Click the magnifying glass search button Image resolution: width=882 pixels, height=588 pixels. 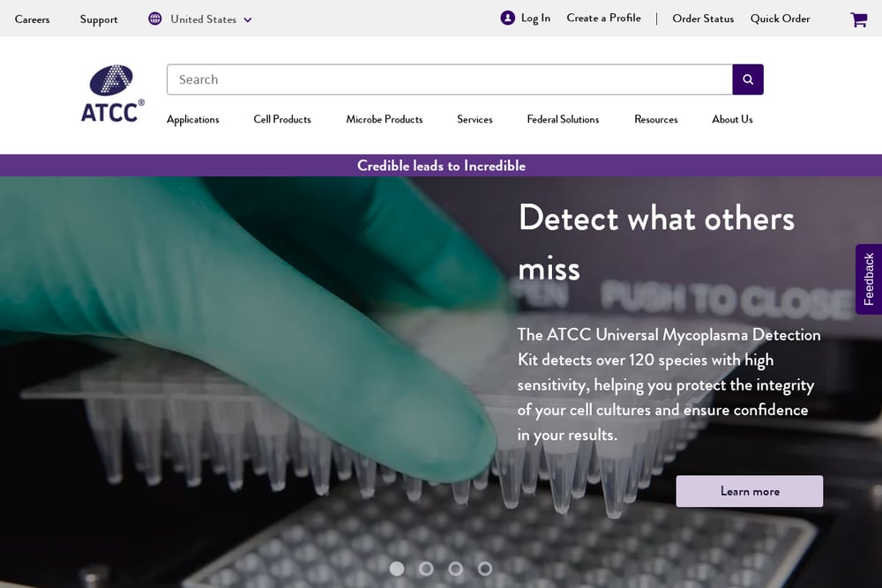point(748,79)
